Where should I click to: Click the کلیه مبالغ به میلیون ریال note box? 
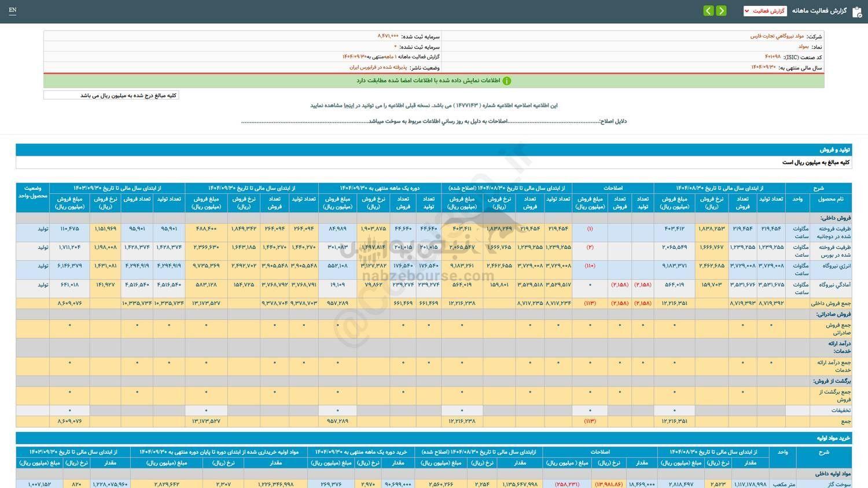111,94
